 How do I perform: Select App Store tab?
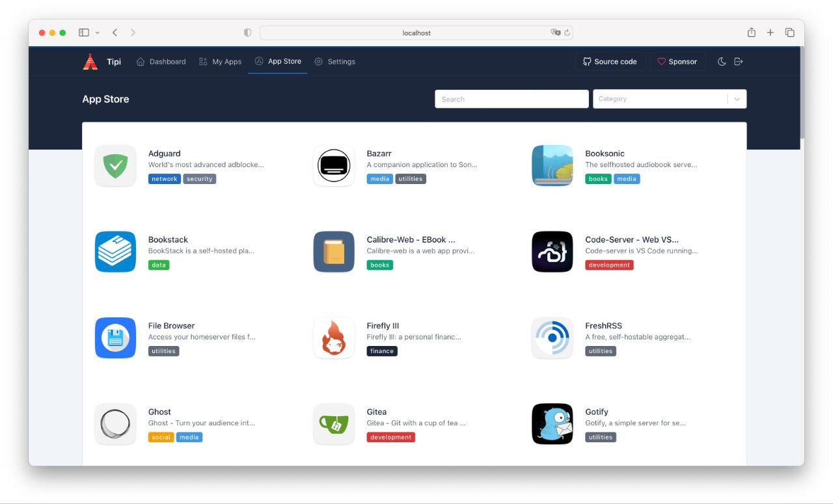tap(278, 61)
